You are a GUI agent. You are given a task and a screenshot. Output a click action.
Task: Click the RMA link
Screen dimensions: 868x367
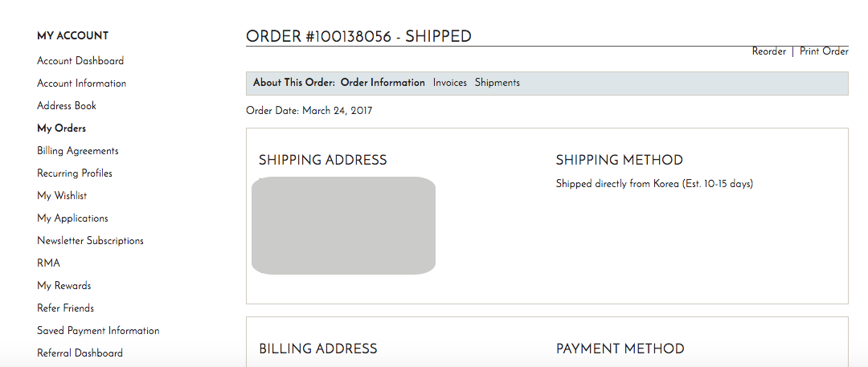[x=48, y=263]
